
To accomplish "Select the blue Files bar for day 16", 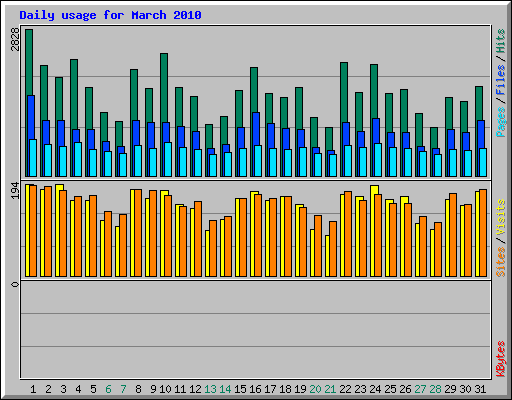I will pyautogui.click(x=256, y=129).
